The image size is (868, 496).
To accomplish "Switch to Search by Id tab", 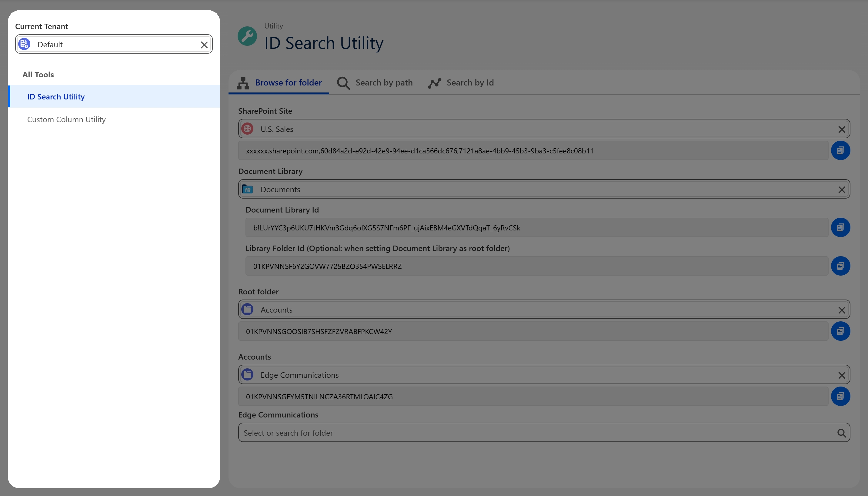I will click(461, 82).
